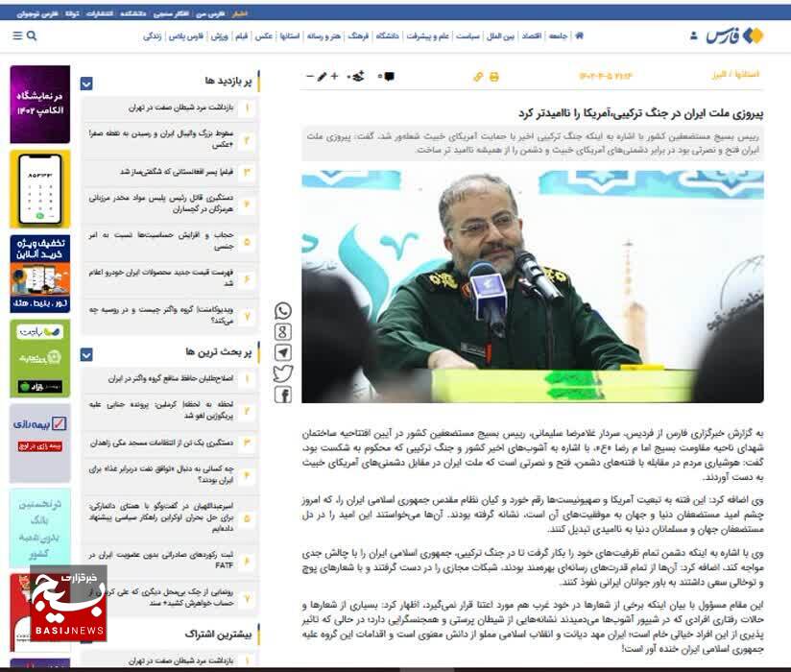Open story about پسر افغانستانی film
Viewport: 791px width, 672px height.
(x=177, y=172)
